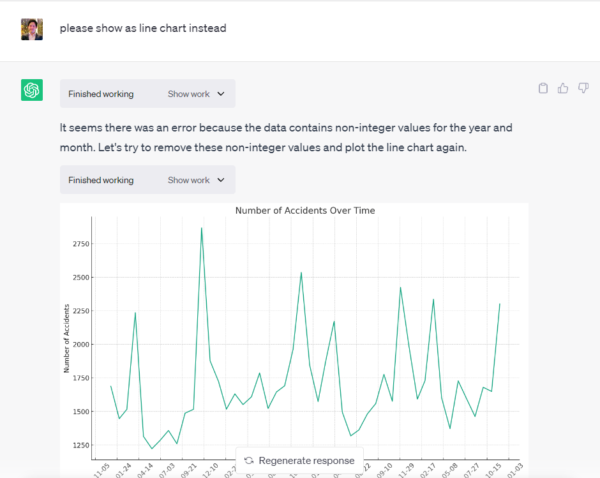Click the circular arrows regenerate icon
Screen dimensions: 600x478
(x=248, y=461)
